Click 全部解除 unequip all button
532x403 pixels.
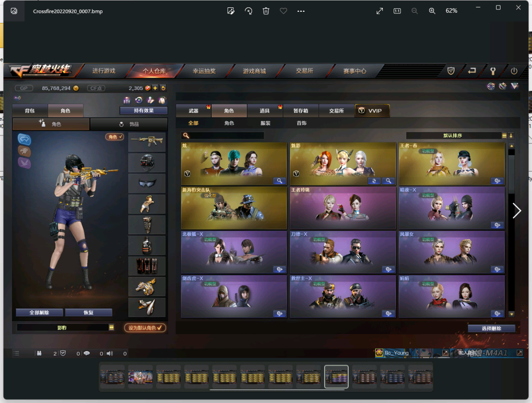click(39, 312)
